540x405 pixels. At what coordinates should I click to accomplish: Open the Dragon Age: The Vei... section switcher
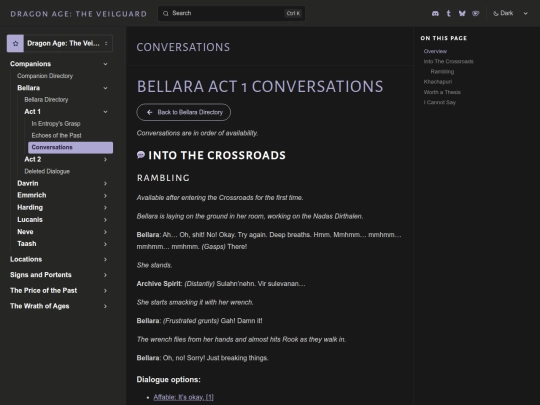pyautogui.click(x=60, y=43)
